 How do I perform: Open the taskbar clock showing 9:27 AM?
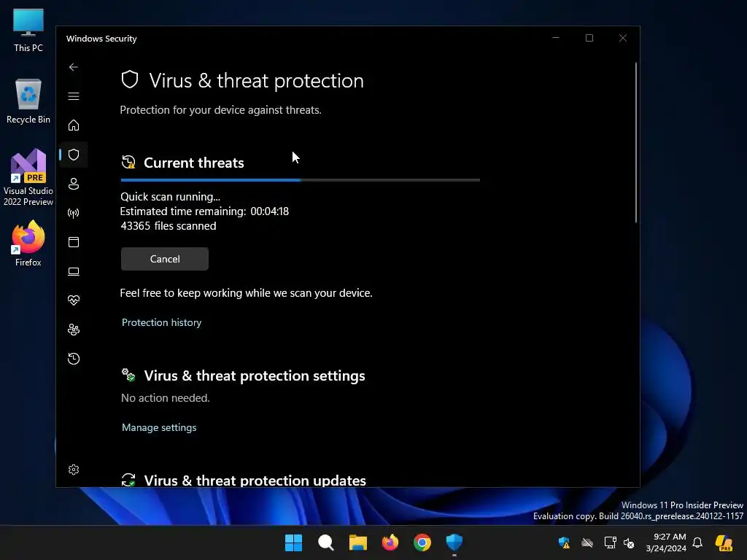666,542
